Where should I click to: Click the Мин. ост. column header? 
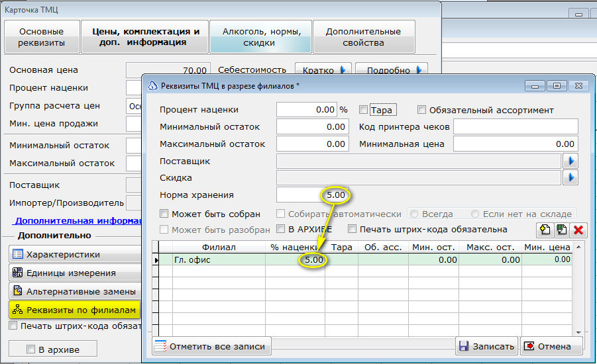click(433, 248)
